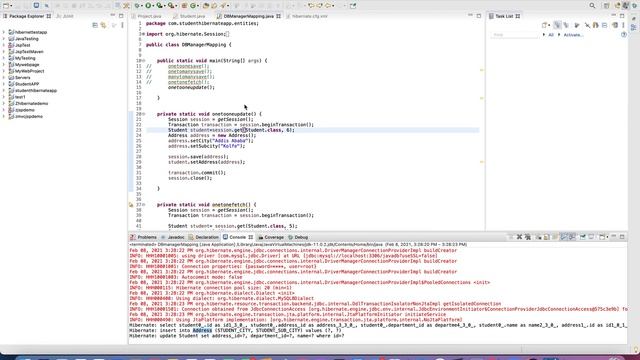Click the Task List help icon
Viewport: 640px width, 360px height.
[624, 35]
